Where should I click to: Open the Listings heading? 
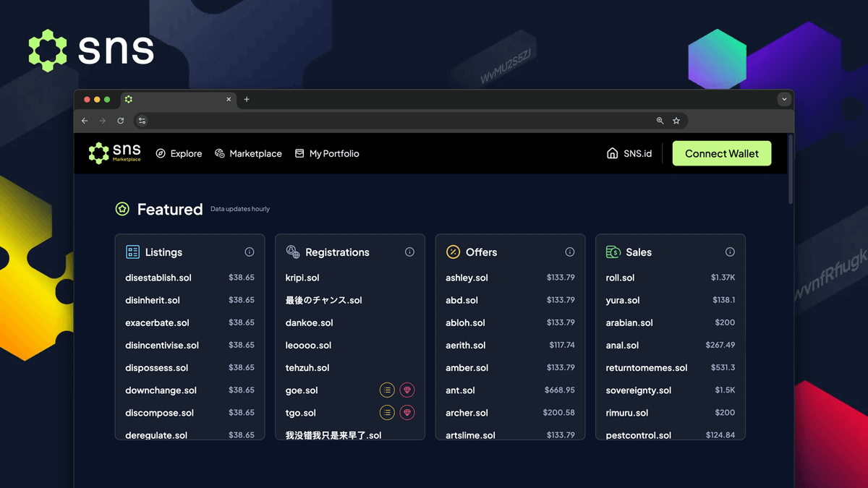[163, 252]
